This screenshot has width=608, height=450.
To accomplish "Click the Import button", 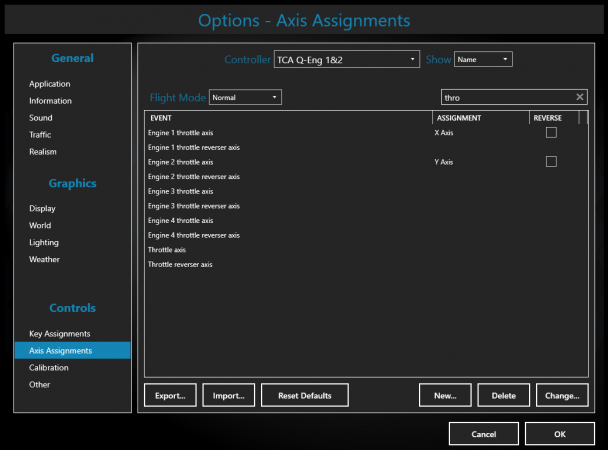I will pyautogui.click(x=229, y=395).
